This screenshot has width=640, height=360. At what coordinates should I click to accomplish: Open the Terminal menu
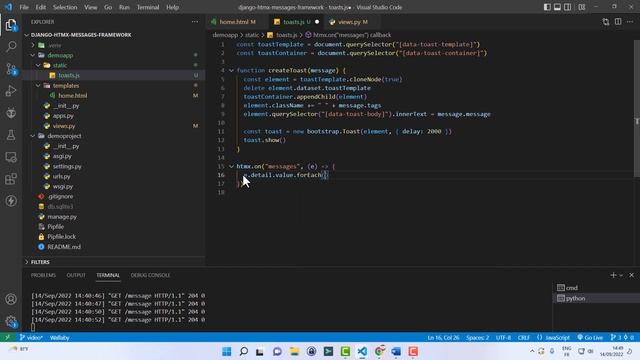[148, 7]
